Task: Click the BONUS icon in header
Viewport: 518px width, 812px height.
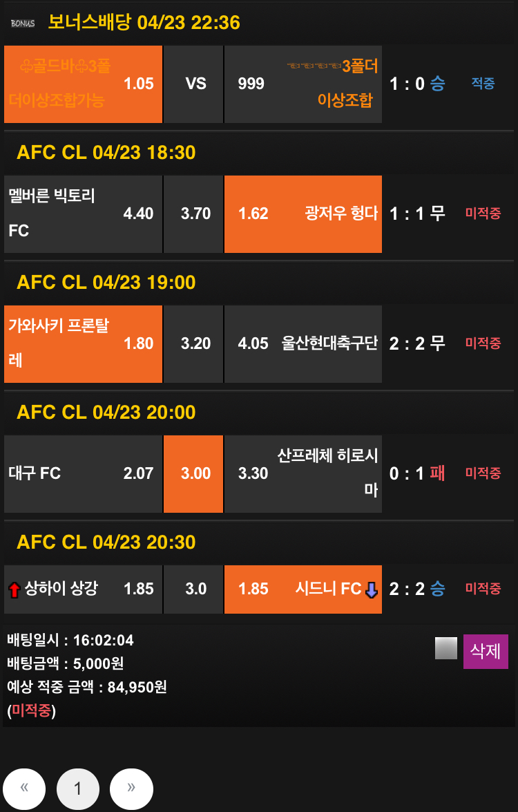Action: click(x=22, y=23)
